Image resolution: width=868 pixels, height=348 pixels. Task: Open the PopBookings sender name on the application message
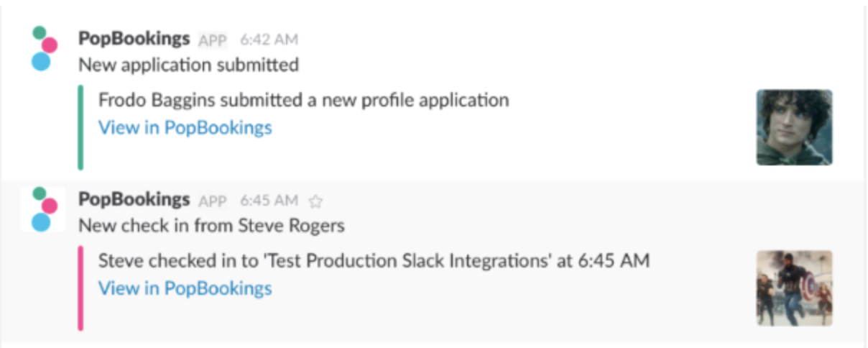(134, 39)
